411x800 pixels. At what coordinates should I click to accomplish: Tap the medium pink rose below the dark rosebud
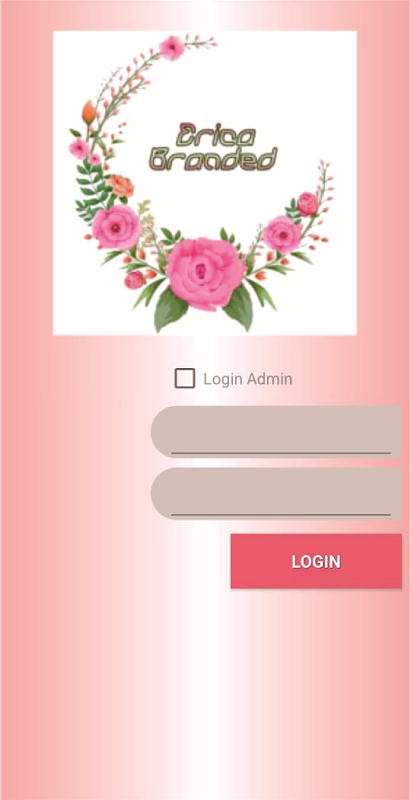282,234
